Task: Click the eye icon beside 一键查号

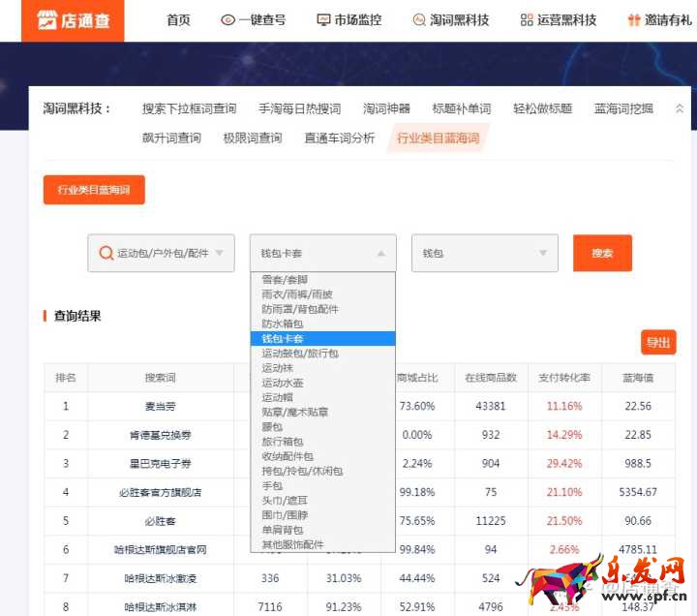Action: (x=227, y=20)
